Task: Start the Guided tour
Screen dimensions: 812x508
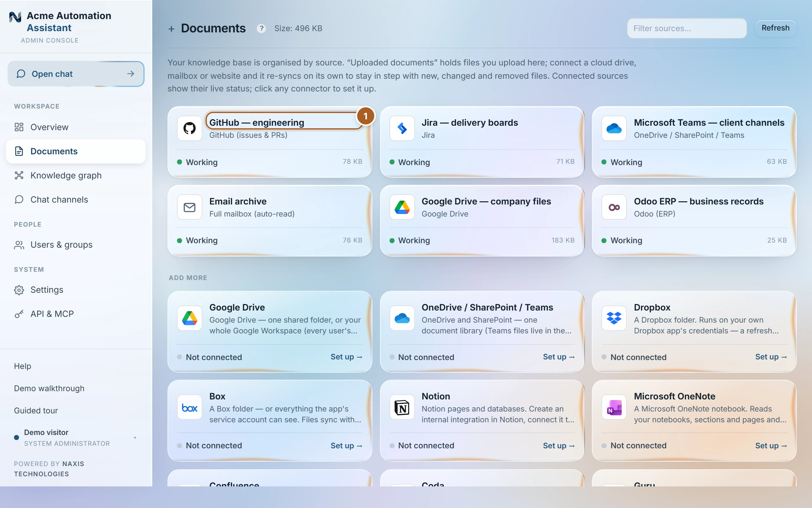Action: click(36, 410)
